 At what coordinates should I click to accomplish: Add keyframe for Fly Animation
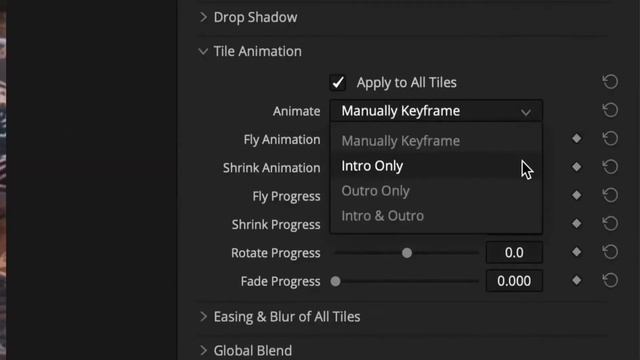576,138
